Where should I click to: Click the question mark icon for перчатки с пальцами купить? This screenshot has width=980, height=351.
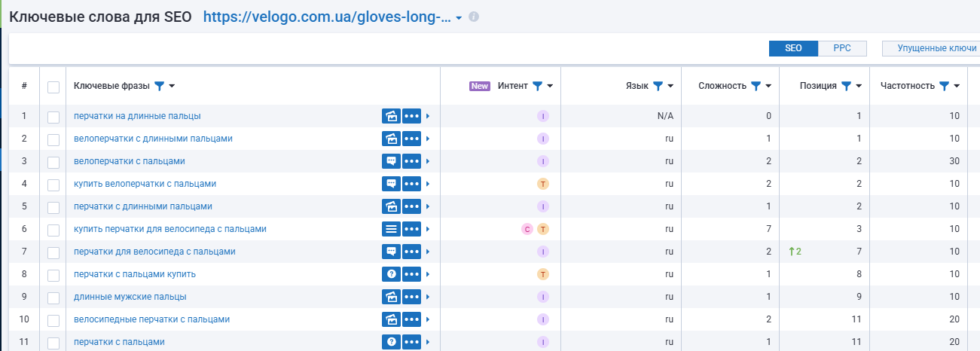pyautogui.click(x=391, y=274)
